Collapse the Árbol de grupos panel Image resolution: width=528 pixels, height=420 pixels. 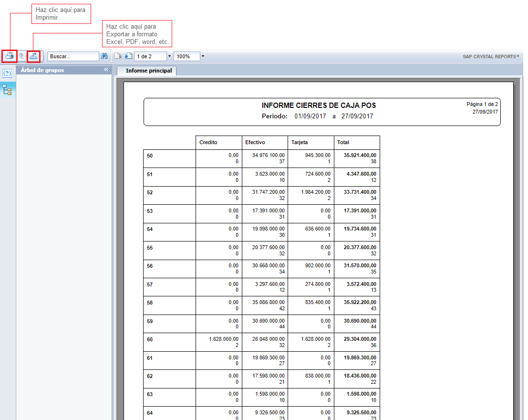point(106,70)
